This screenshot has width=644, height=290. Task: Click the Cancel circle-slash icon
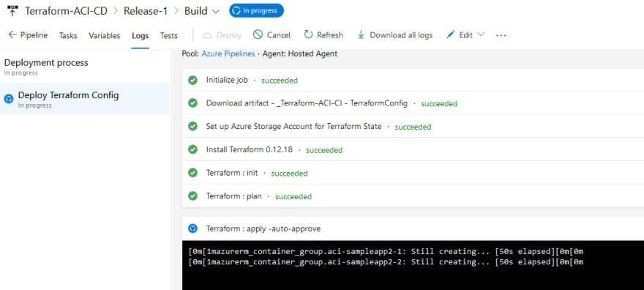tap(258, 35)
